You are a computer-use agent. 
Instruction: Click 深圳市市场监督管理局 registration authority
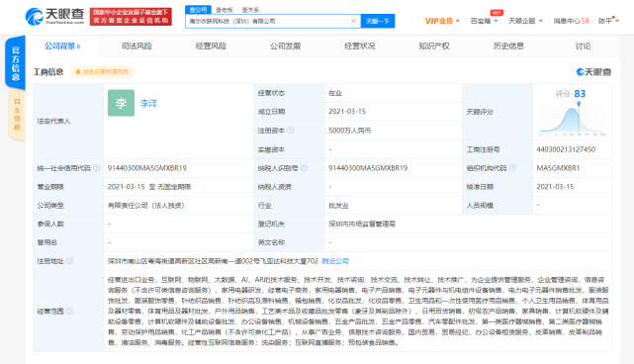(362, 225)
